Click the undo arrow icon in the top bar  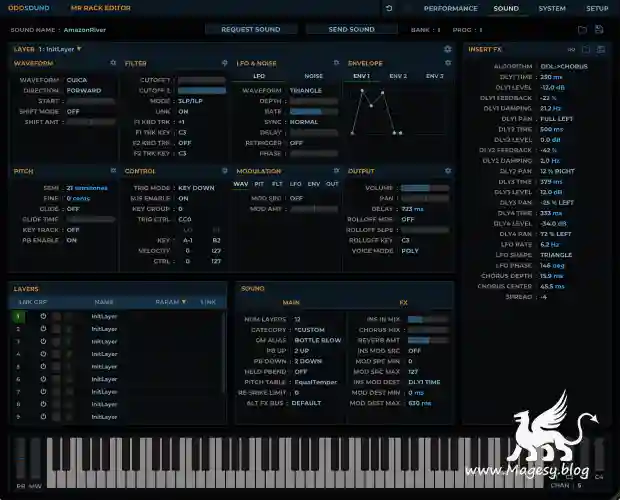pyautogui.click(x=389, y=8)
